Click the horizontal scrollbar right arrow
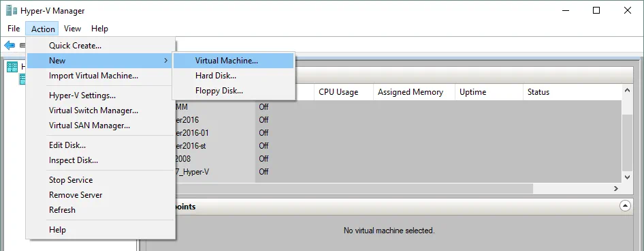The image size is (644, 251). (x=615, y=188)
